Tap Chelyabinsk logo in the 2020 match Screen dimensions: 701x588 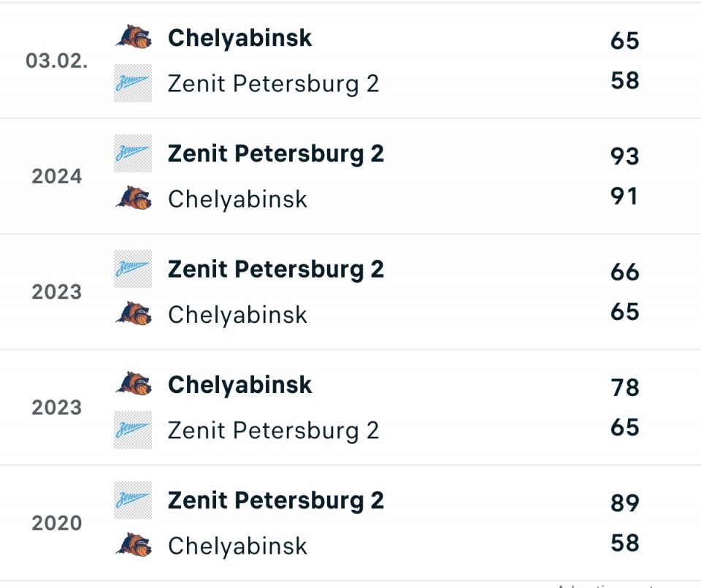point(133,546)
